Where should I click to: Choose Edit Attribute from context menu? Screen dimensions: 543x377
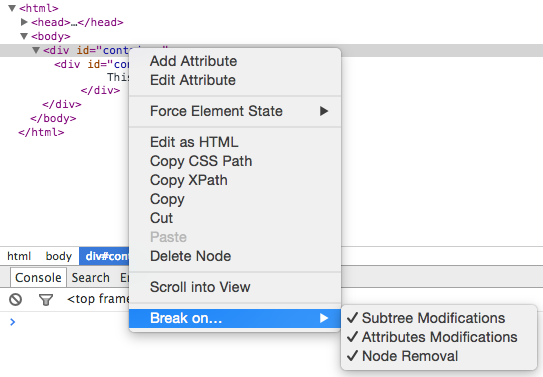tap(235, 80)
